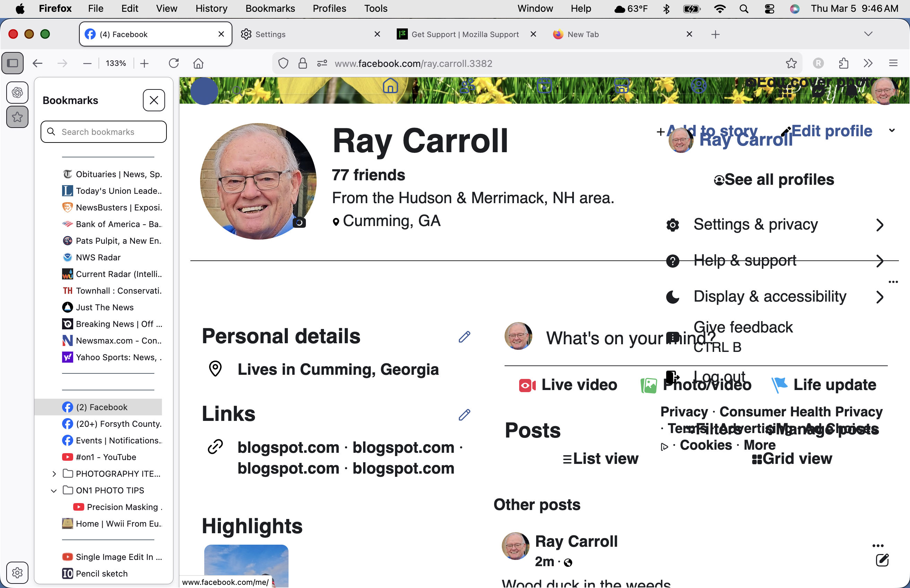Toggle the bookmarks star sidebar panel

tap(17, 117)
